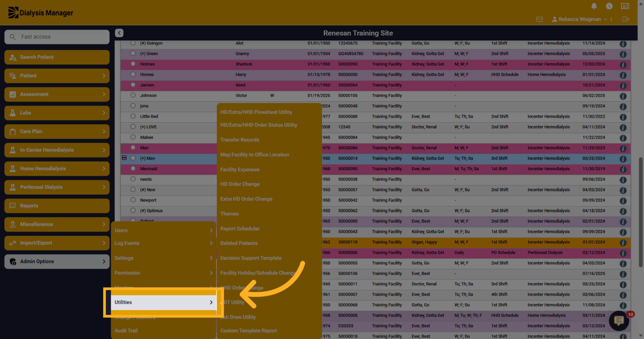Select Audit Trail in Admin submenu
Image resolution: width=644 pixels, height=339 pixels.
(126, 331)
